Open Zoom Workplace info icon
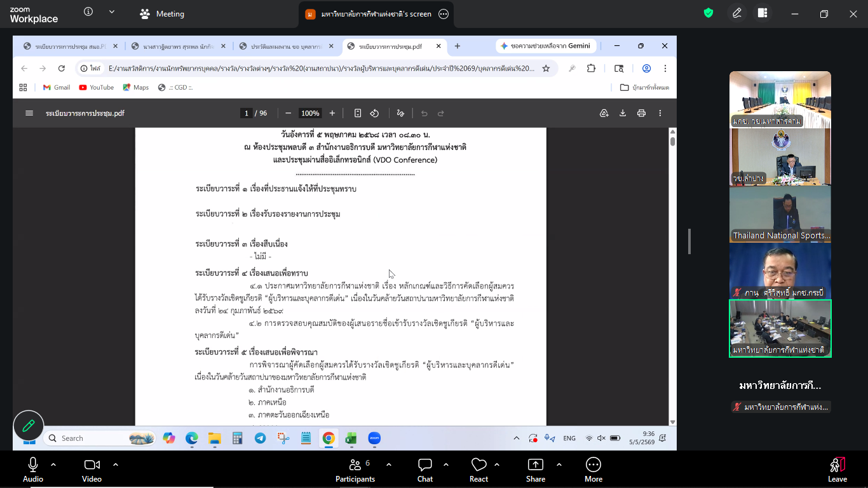Image resolution: width=868 pixels, height=488 pixels. 88,12
